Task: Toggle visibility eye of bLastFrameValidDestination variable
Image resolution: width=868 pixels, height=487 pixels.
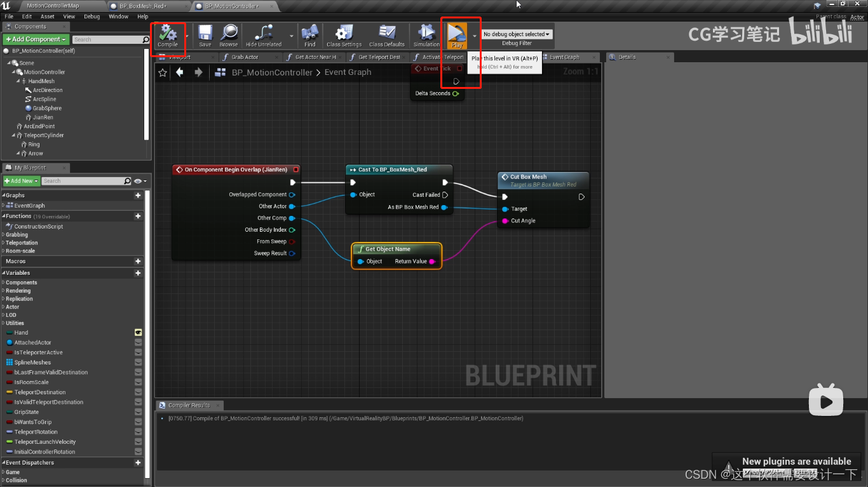Action: point(138,373)
